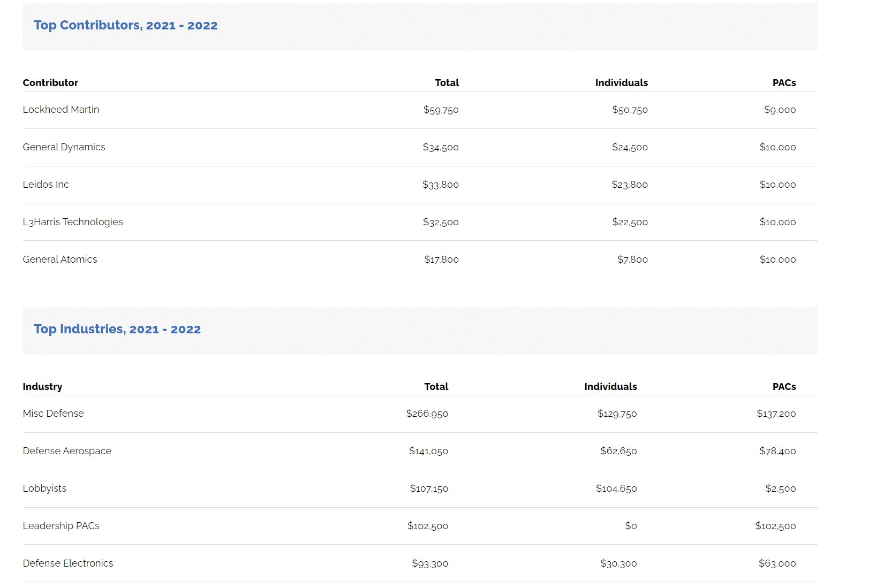Screen dimensions: 869x588
Task: Click General Dynamics individuals $24,500
Action: coord(630,147)
